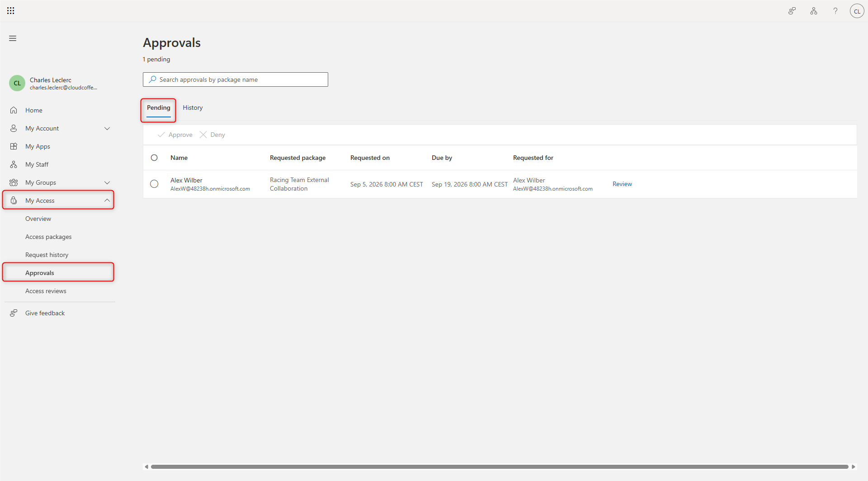Click the Review link for Alex Wilber
The height and width of the screenshot is (481, 868).
622,184
